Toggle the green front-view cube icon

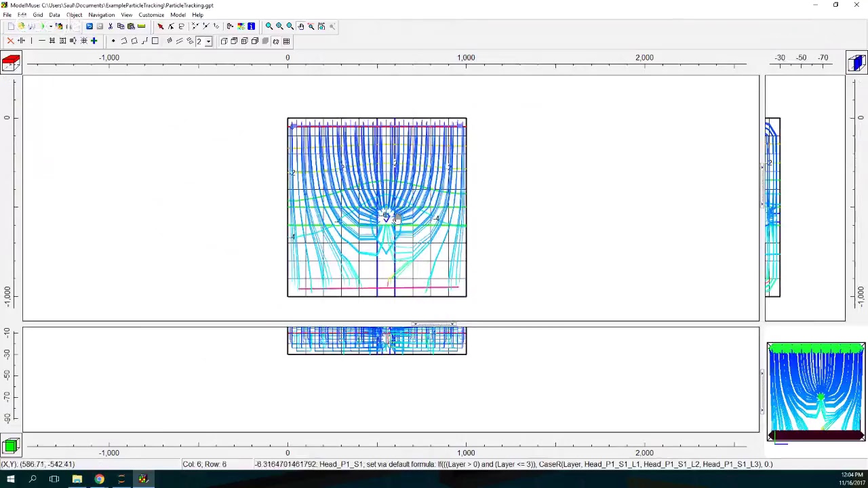pos(11,445)
